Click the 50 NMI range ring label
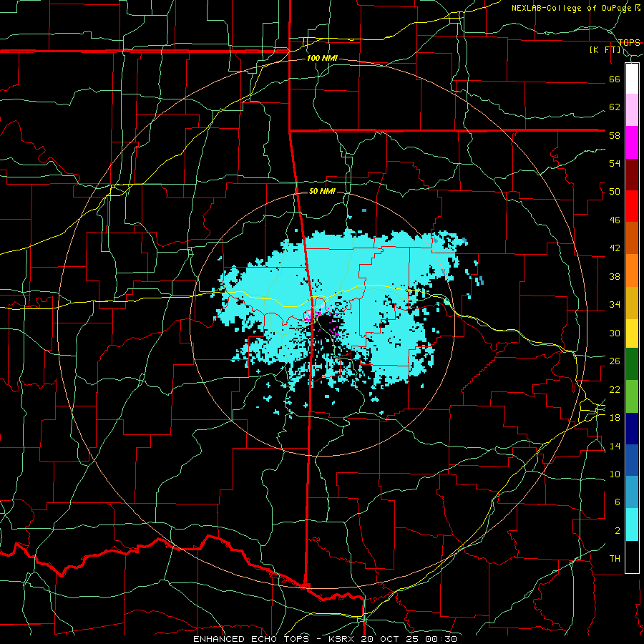This screenshot has height=644, width=644. [x=322, y=191]
